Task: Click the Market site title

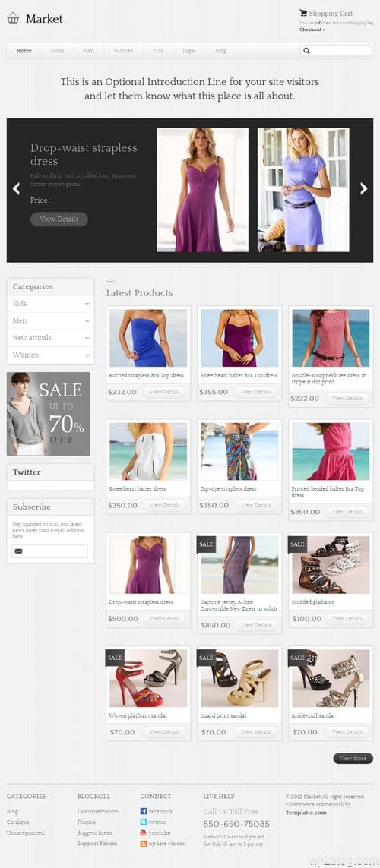Action: pyautogui.click(x=44, y=19)
